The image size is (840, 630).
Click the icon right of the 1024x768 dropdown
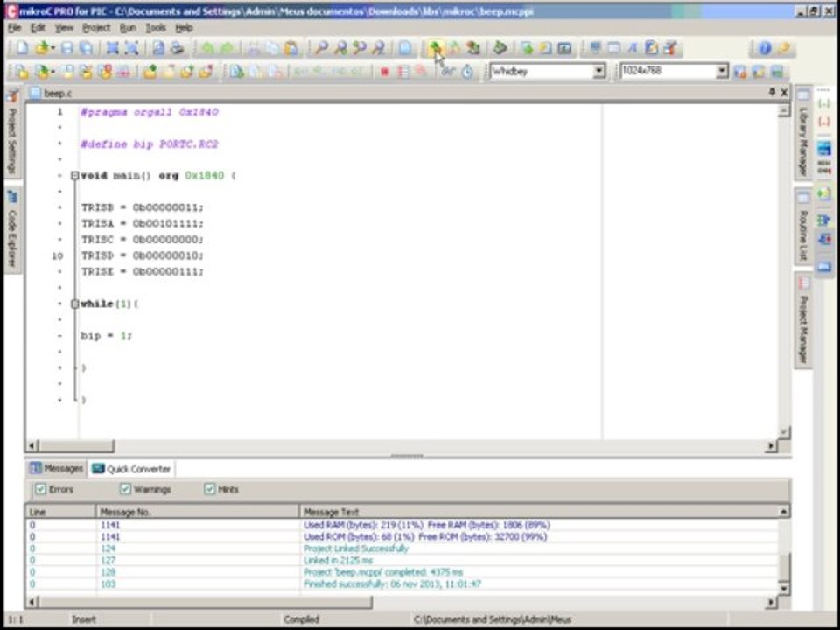click(740, 71)
